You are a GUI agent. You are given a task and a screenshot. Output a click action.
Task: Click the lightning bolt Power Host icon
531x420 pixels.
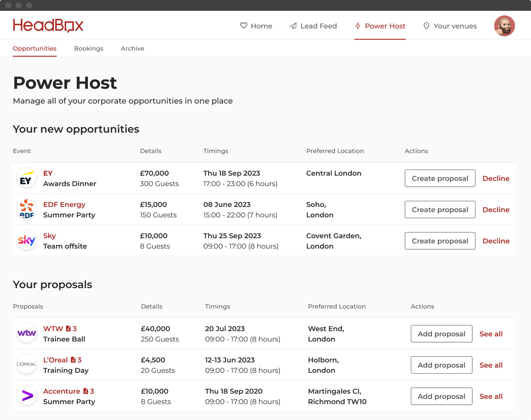tap(358, 26)
